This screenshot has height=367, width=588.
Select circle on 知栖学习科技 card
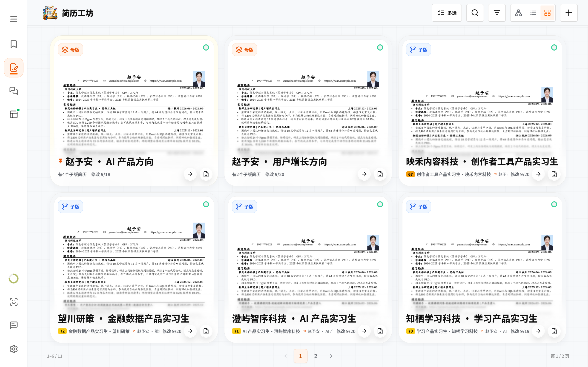click(554, 204)
